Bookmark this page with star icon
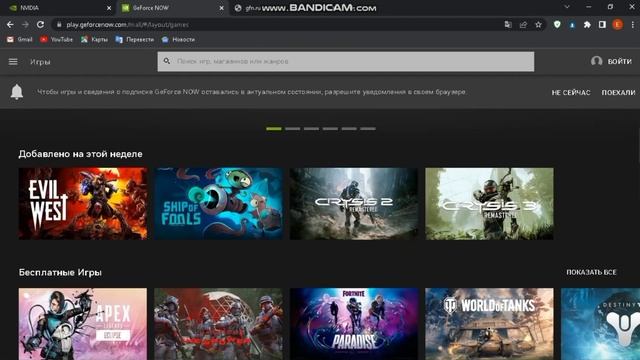 tap(538, 24)
